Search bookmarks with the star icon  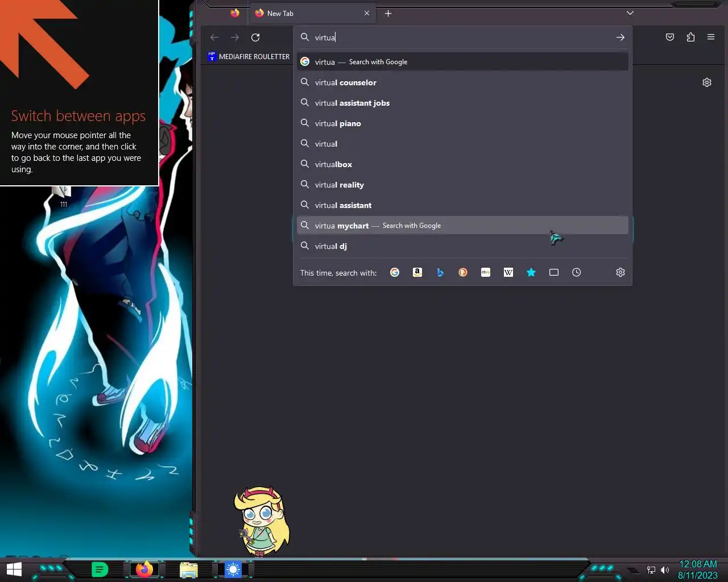(531, 272)
